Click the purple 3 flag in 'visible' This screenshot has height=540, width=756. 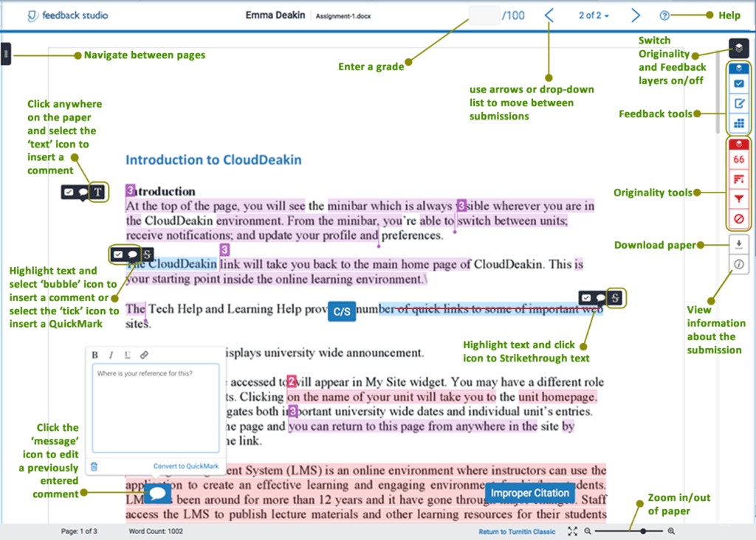point(461,206)
